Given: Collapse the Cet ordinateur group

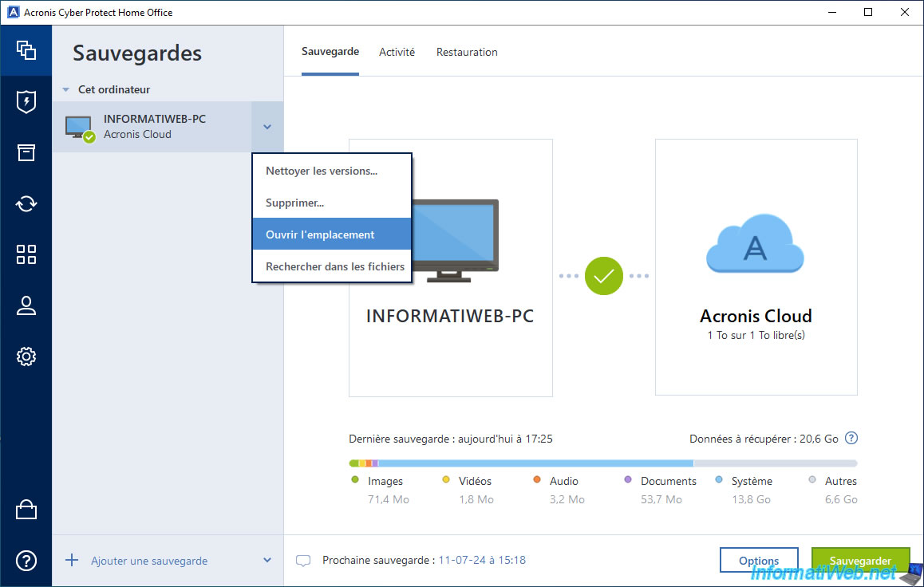Looking at the screenshot, I should tap(66, 89).
